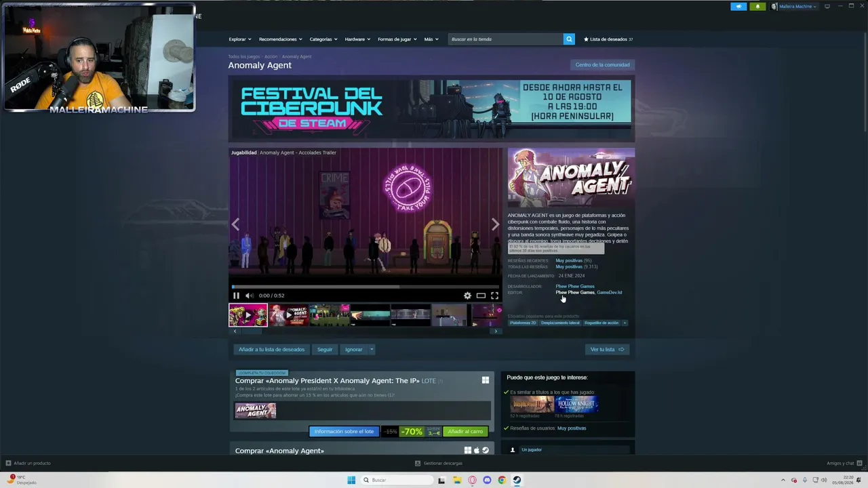Click the Steam Deck icon next to Comprar Anomaly Agent

[486, 450]
